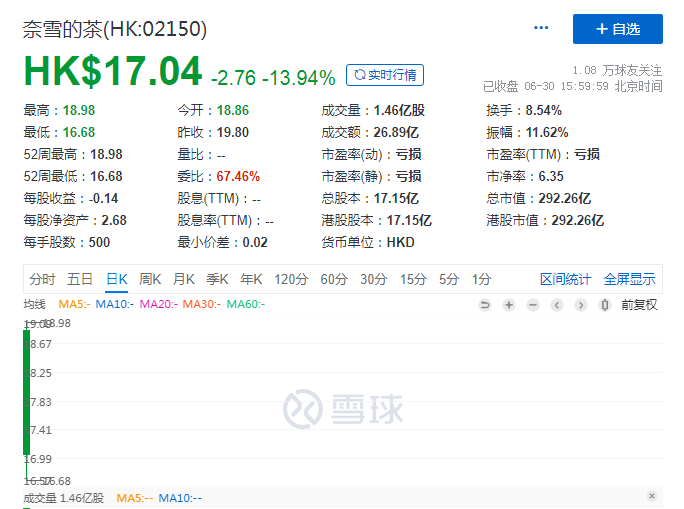
Task: Click the price HK$17.04
Action: [113, 71]
